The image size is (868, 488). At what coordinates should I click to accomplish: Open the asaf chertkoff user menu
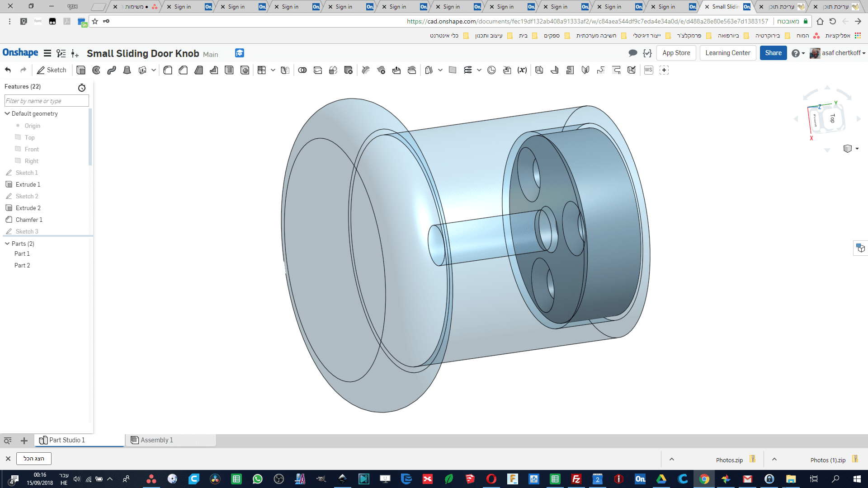pyautogui.click(x=838, y=53)
